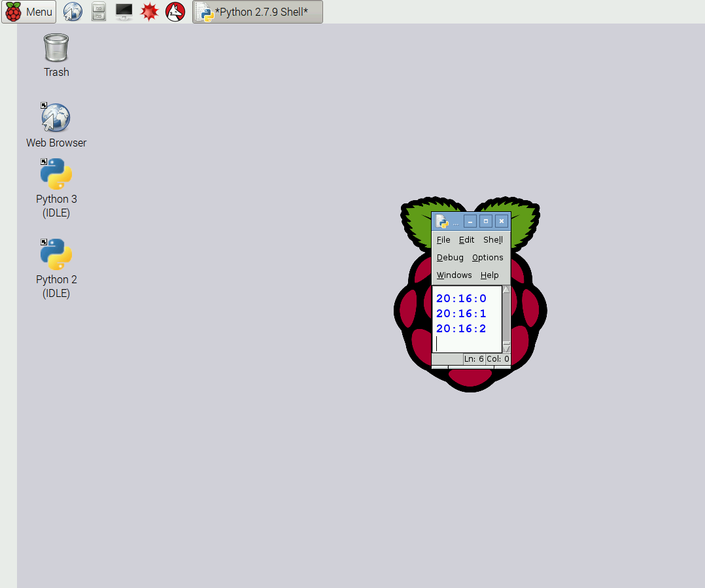Select the Python 3 (IDLE) desktop icon

56,188
